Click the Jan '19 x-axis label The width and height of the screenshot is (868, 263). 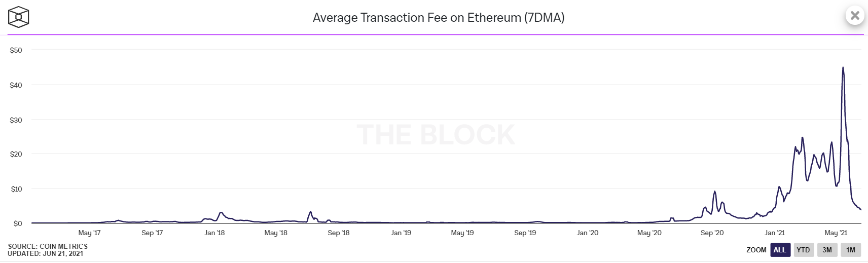click(x=401, y=233)
